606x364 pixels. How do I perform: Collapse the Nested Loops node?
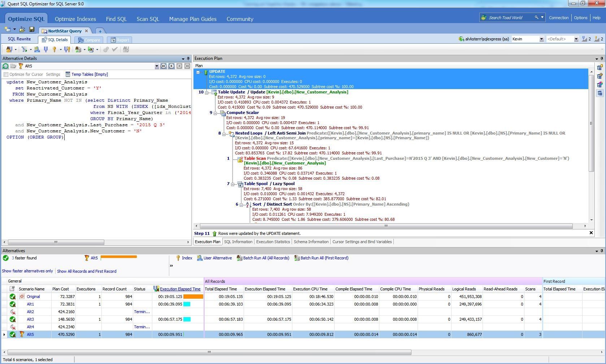(x=224, y=134)
